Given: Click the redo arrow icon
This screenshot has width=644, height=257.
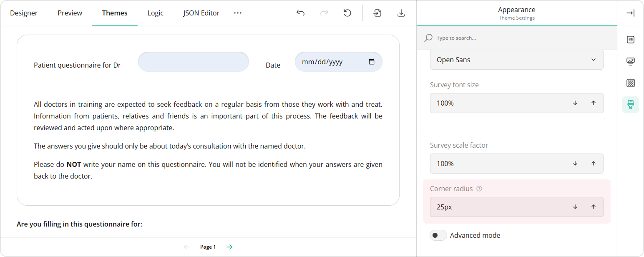Looking at the screenshot, I should [324, 13].
